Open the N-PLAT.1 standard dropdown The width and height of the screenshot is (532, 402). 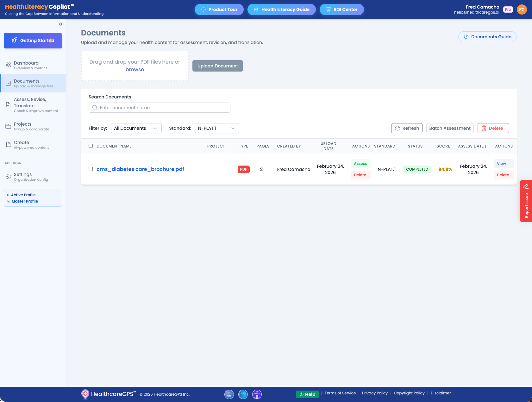pos(216,128)
